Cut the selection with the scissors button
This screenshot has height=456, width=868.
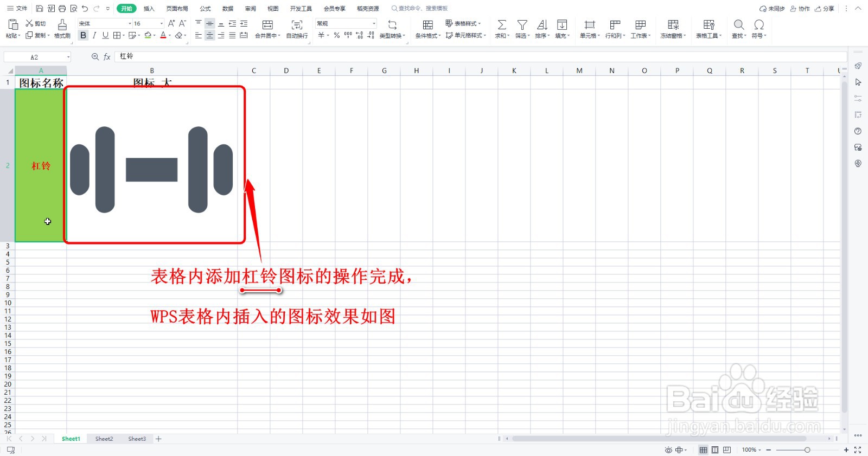[36, 23]
